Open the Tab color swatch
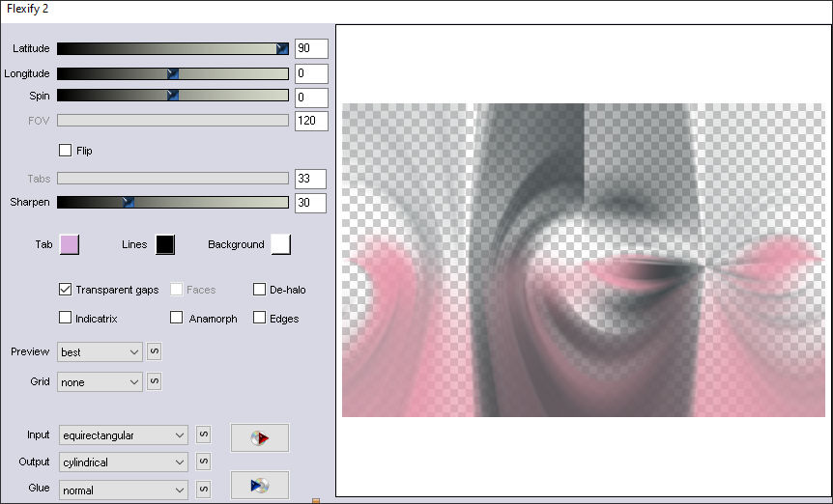Viewport: 833px width, 504px height. point(70,244)
